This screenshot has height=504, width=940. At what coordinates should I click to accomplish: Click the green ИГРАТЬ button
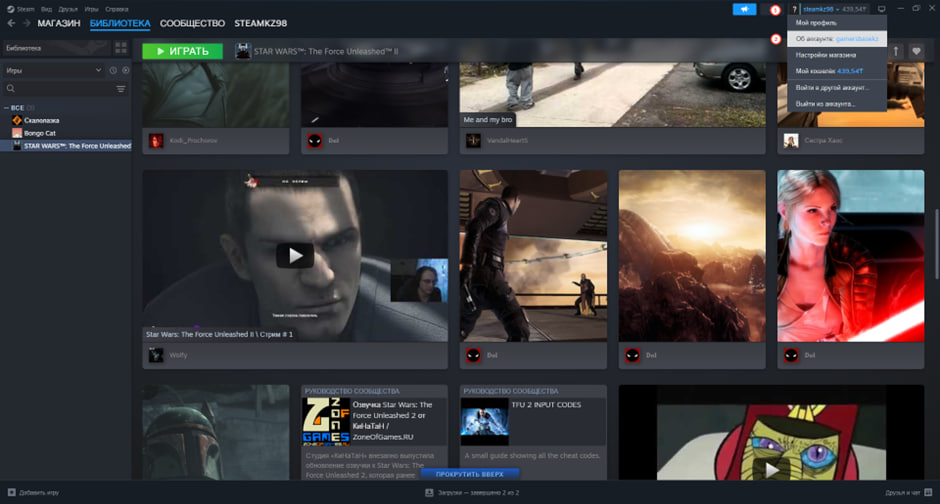click(182, 52)
